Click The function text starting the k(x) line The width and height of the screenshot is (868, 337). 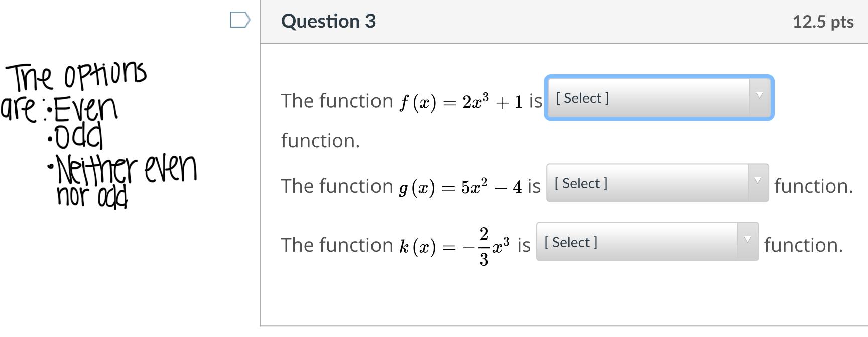(336, 245)
